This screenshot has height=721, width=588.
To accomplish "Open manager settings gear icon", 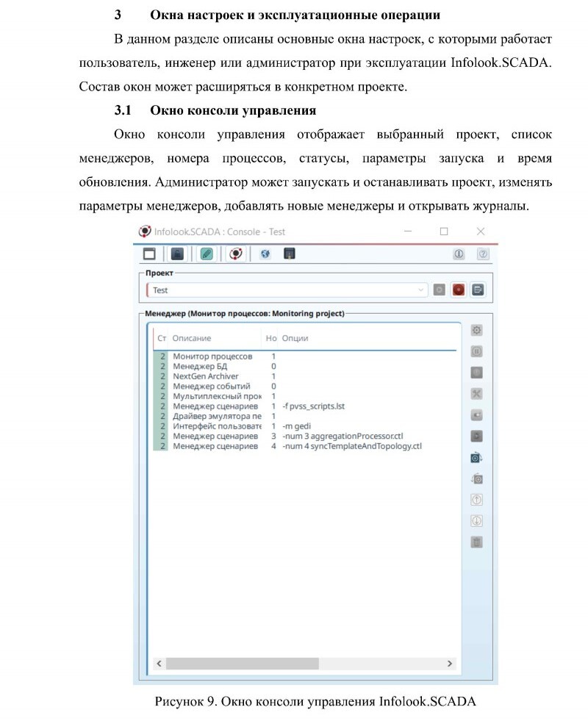I will coord(477,330).
